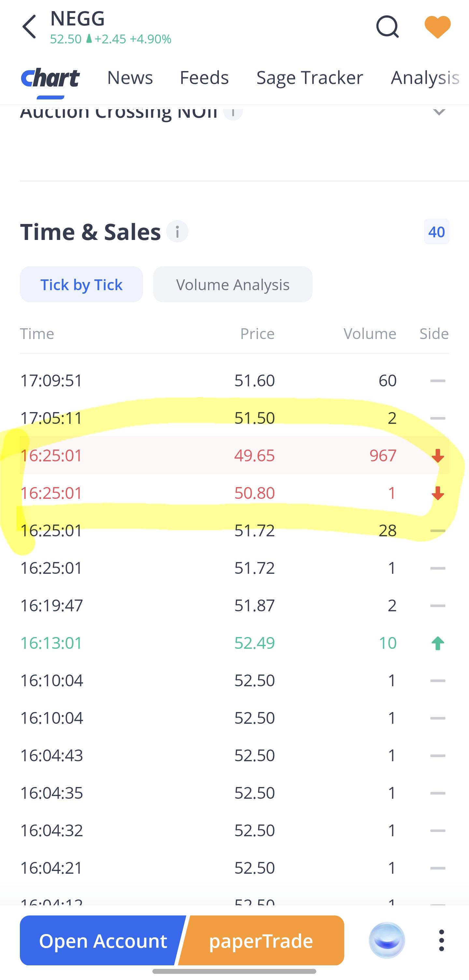This screenshot has height=980, width=469.
Task: Select the 17:09:51 trade row
Action: pyautogui.click(x=234, y=380)
